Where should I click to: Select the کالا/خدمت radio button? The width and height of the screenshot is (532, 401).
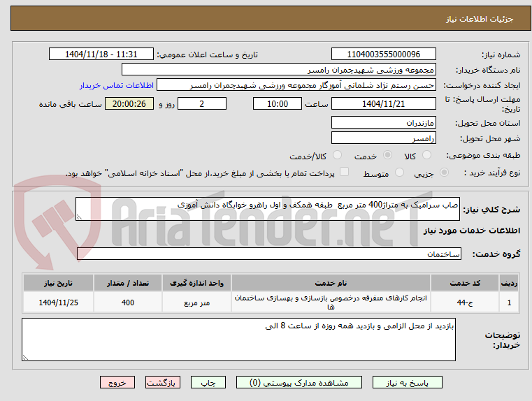(337, 155)
